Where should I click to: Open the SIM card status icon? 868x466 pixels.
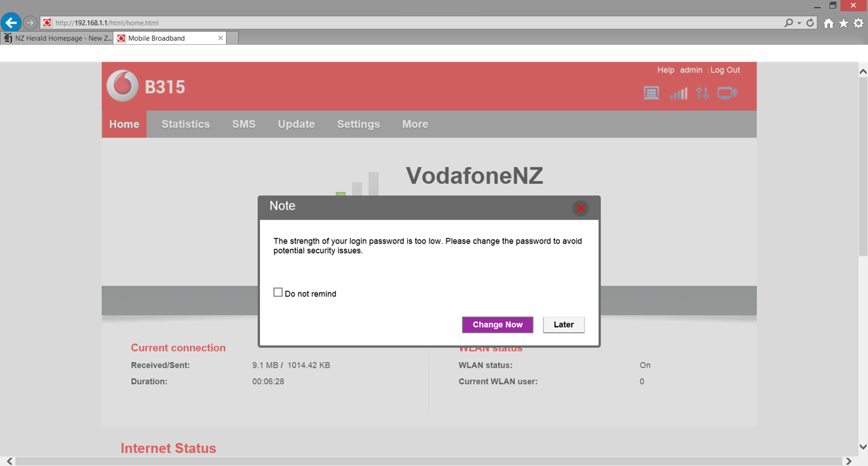point(651,93)
